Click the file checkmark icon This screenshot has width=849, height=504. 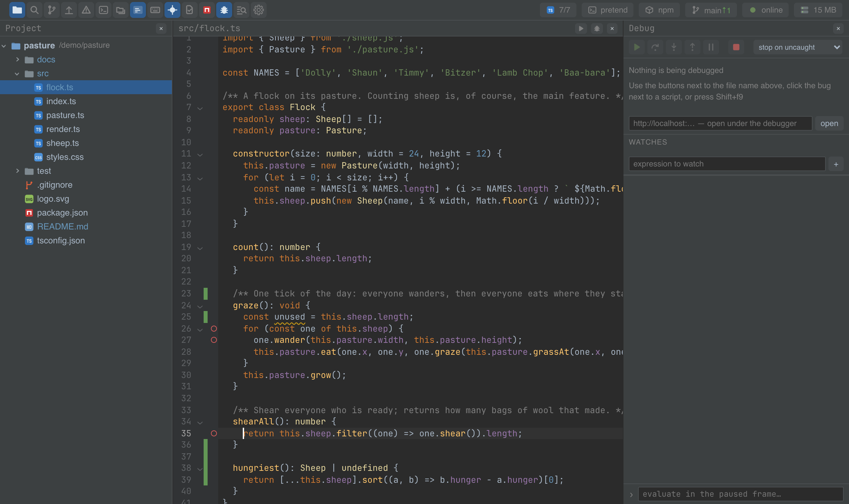coord(189,10)
